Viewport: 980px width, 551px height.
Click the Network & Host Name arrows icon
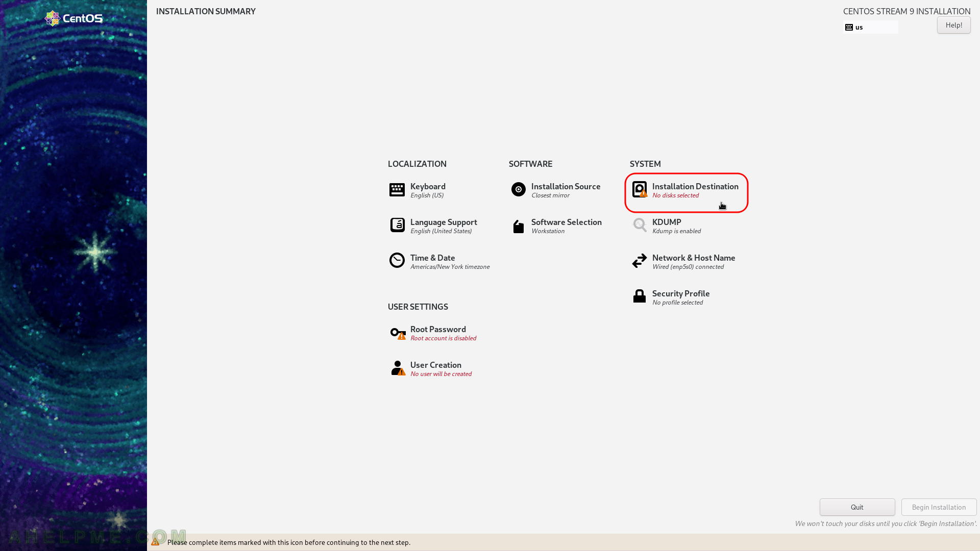(640, 261)
